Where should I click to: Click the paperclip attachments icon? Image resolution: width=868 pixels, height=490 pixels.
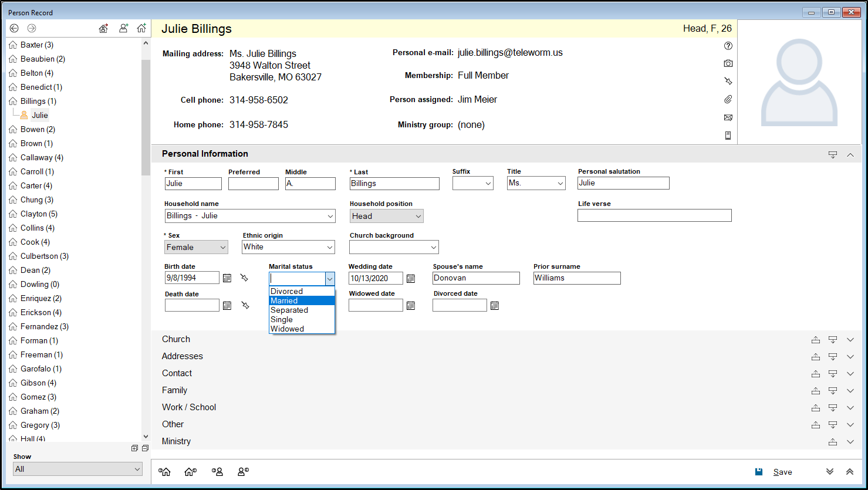pos(728,99)
